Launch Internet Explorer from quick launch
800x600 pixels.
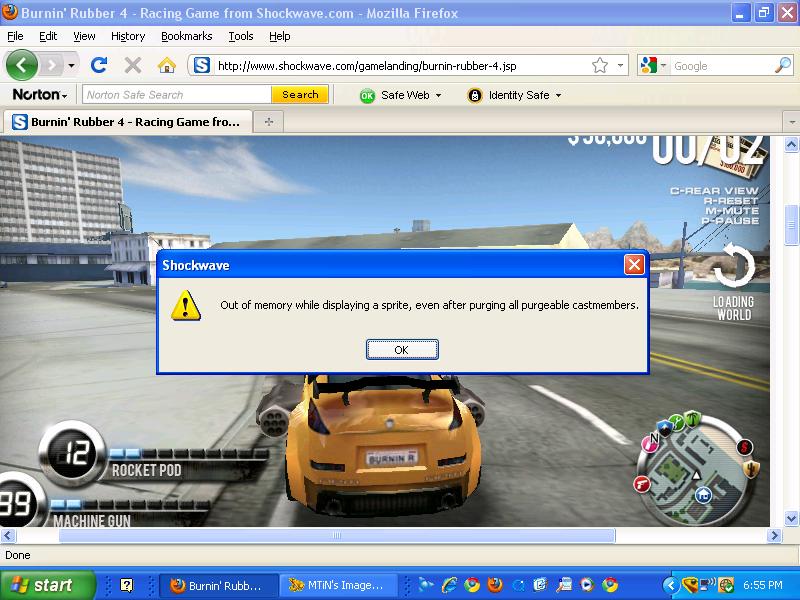pyautogui.click(x=449, y=585)
